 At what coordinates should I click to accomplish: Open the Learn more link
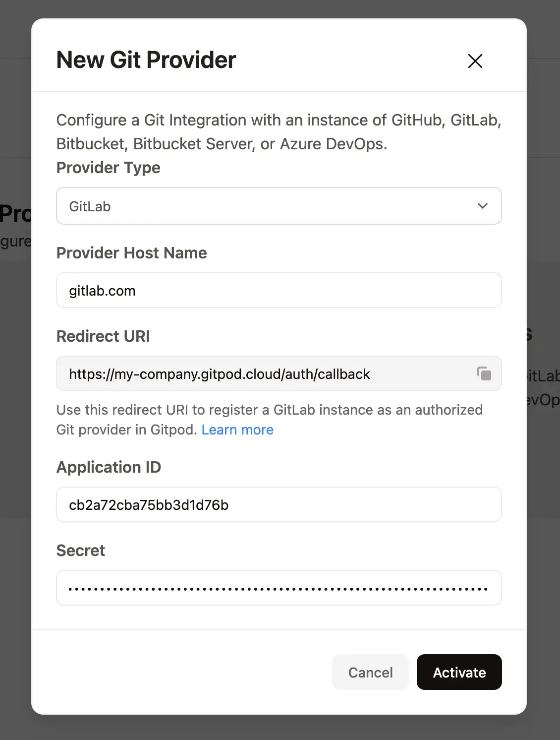tap(237, 430)
